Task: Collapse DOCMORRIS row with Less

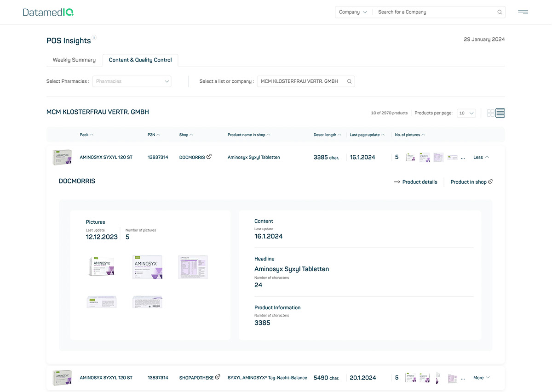Action: coord(481,157)
